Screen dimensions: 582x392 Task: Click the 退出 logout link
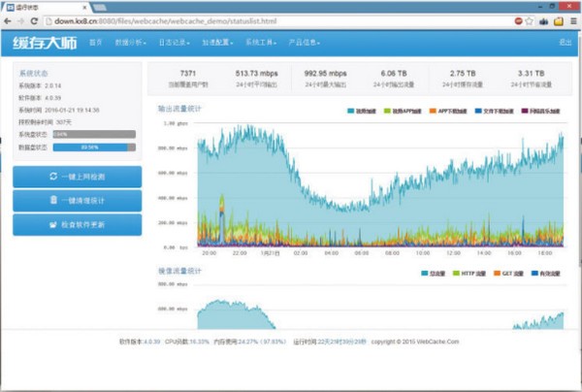565,44
